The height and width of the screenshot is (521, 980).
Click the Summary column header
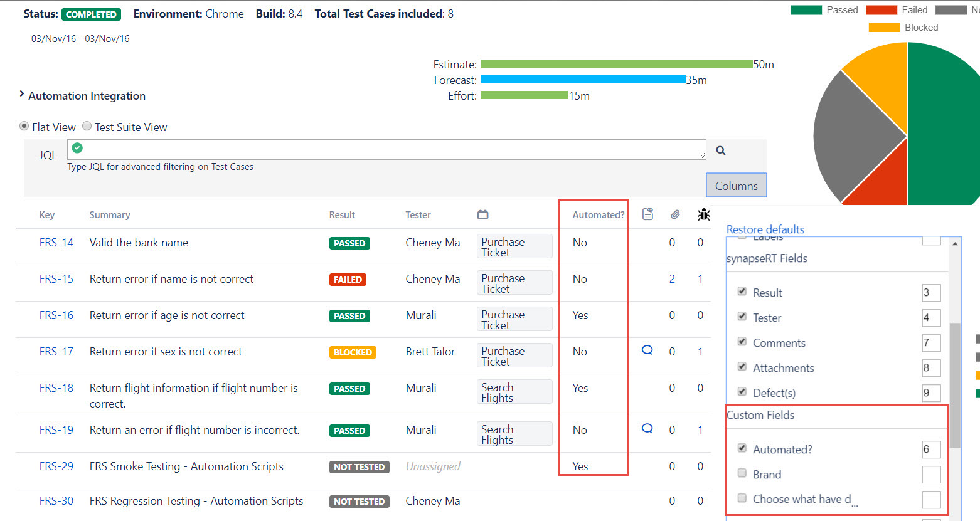tap(110, 215)
